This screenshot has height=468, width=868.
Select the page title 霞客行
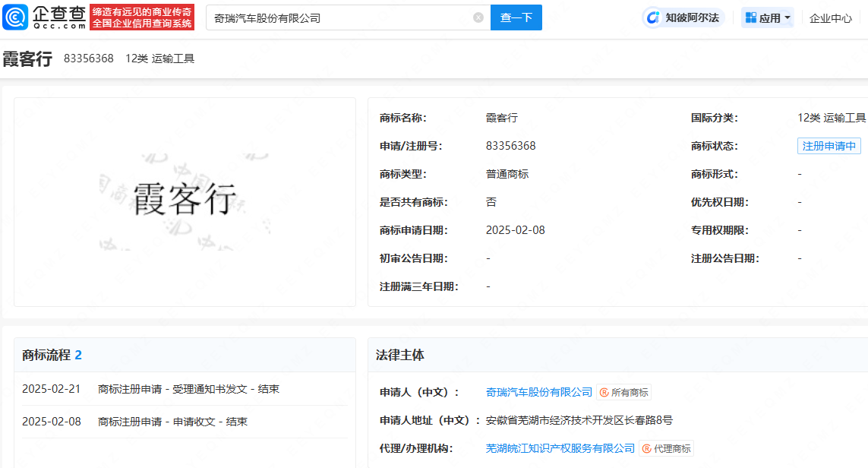[27, 58]
